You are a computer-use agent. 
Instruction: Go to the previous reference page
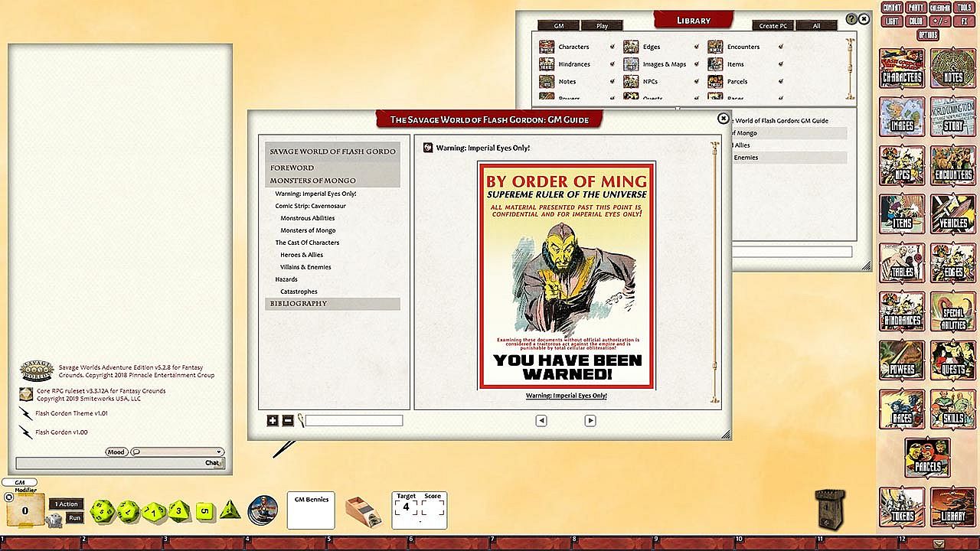pos(541,420)
